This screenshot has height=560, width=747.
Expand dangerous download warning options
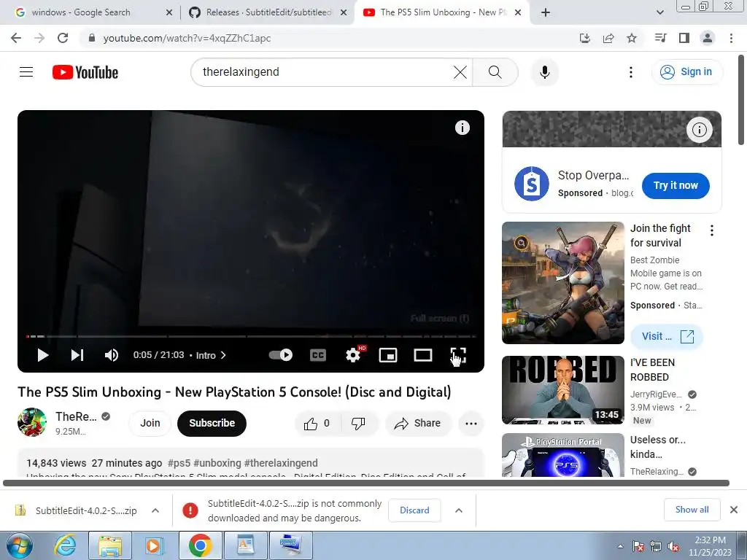459,510
